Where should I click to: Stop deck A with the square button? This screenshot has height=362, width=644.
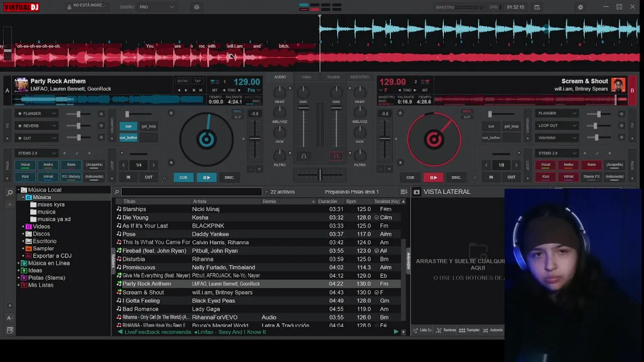point(171,162)
